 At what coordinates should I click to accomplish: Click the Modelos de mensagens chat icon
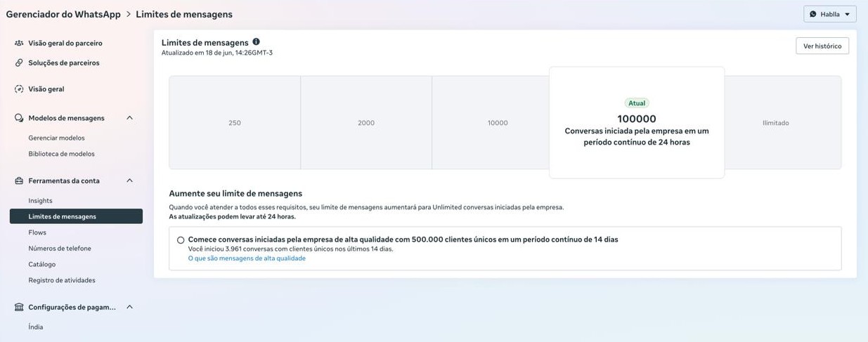coord(19,118)
